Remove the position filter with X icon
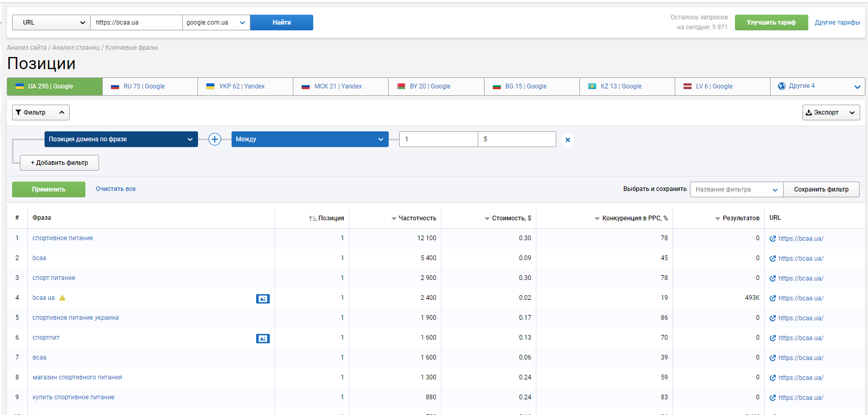Image resolution: width=868 pixels, height=415 pixels. tap(567, 140)
